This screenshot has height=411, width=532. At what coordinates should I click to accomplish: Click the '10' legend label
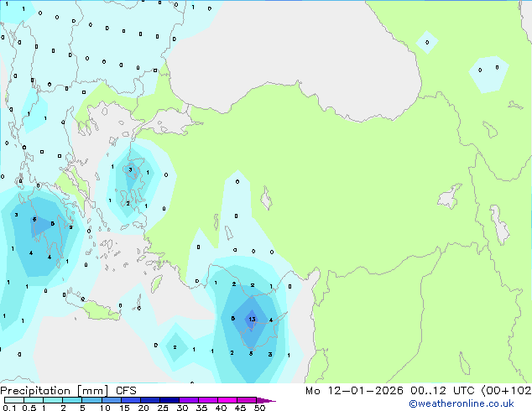pos(105,408)
